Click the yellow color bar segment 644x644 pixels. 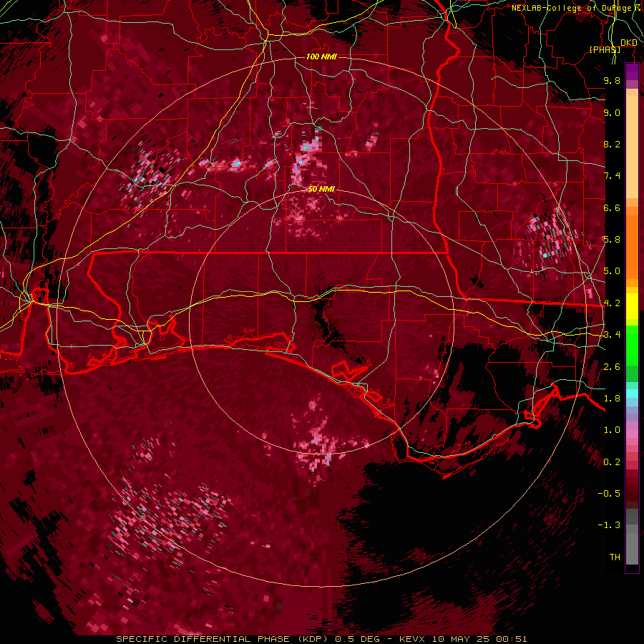[632, 306]
